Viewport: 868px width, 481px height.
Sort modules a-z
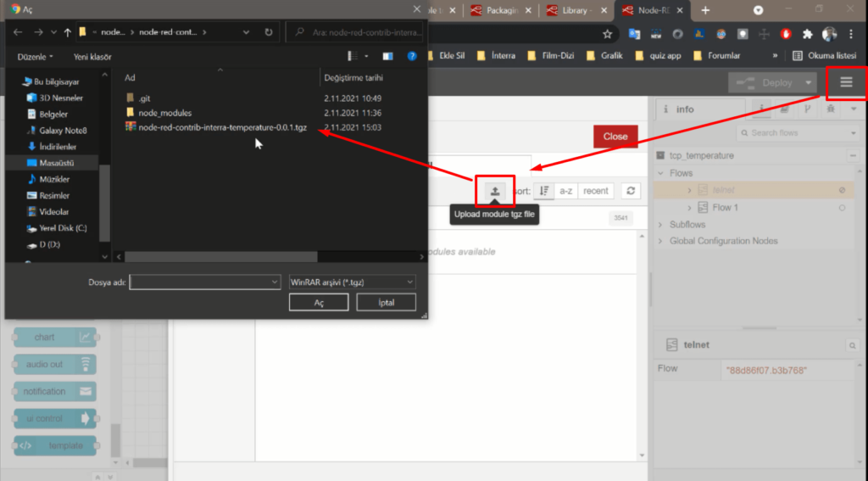pyautogui.click(x=565, y=191)
